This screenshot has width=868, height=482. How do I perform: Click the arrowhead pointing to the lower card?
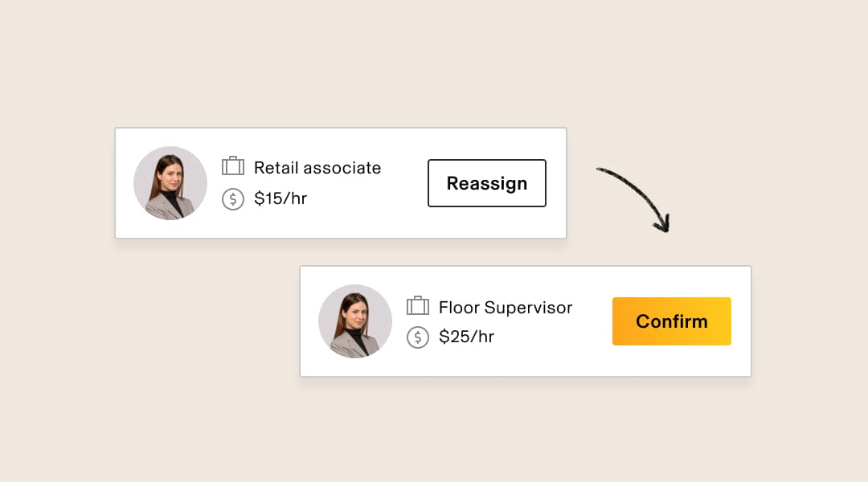(x=661, y=225)
